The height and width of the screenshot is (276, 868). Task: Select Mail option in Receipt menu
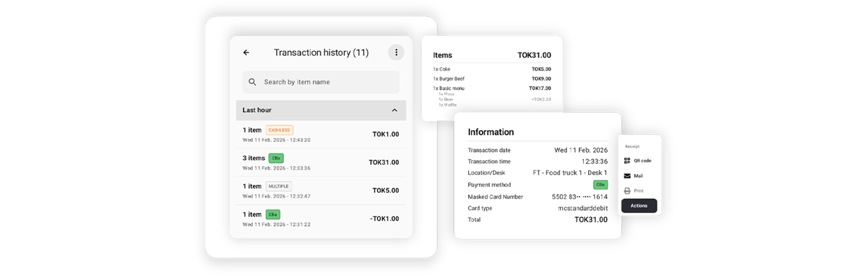(x=638, y=176)
